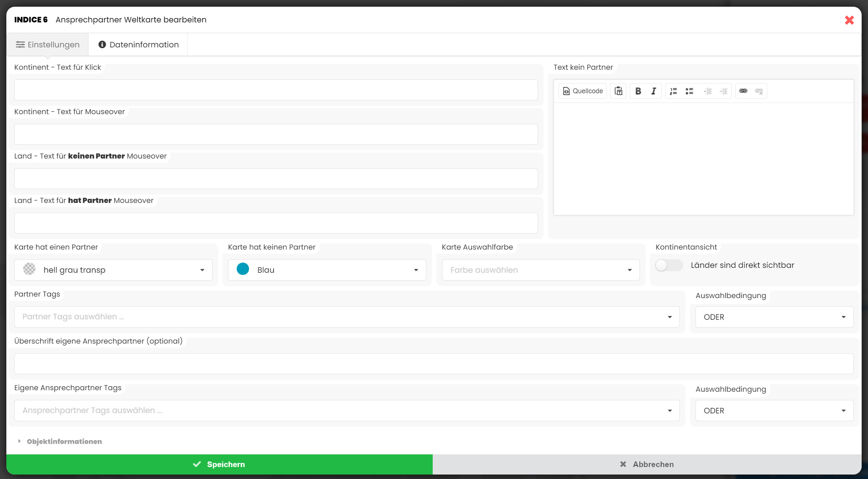
Task: Click the Blau color swatch
Action: tap(243, 269)
